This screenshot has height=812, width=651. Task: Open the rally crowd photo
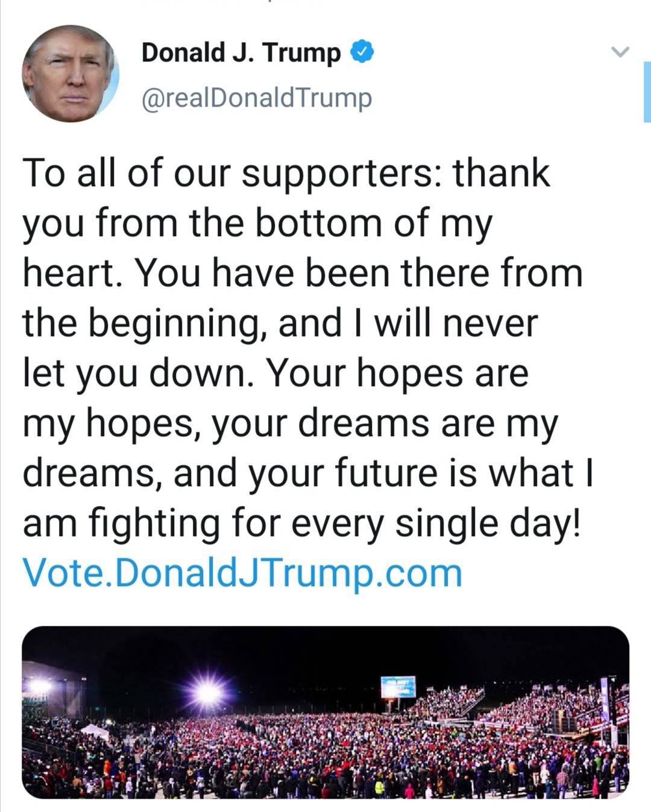coord(325,712)
